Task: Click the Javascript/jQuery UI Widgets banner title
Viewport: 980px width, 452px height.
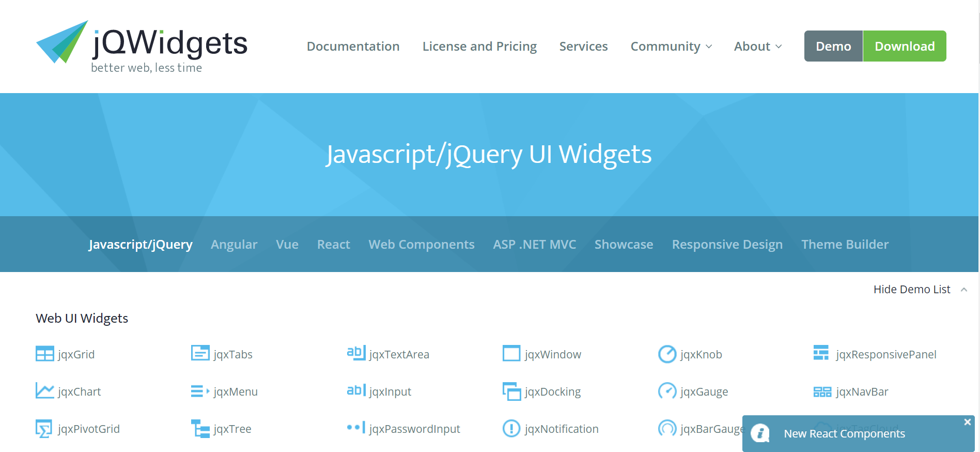Action: [489, 154]
